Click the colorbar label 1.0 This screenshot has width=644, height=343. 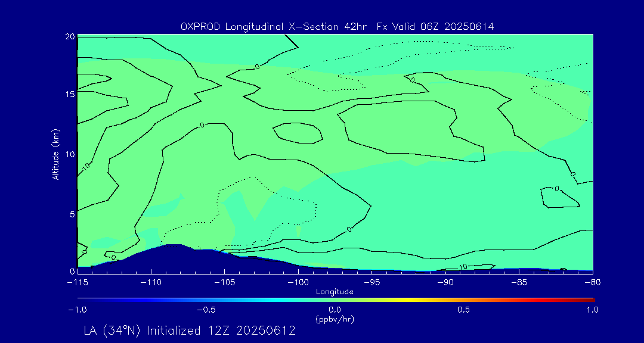(x=592, y=310)
